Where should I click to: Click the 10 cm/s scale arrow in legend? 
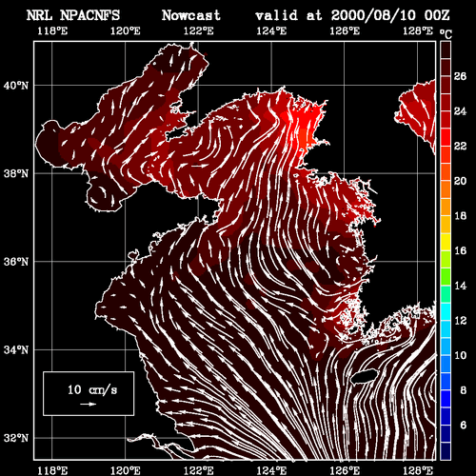[89, 404]
